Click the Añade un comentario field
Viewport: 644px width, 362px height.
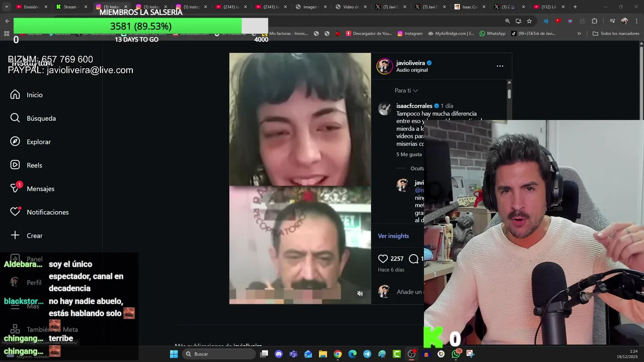click(x=409, y=292)
